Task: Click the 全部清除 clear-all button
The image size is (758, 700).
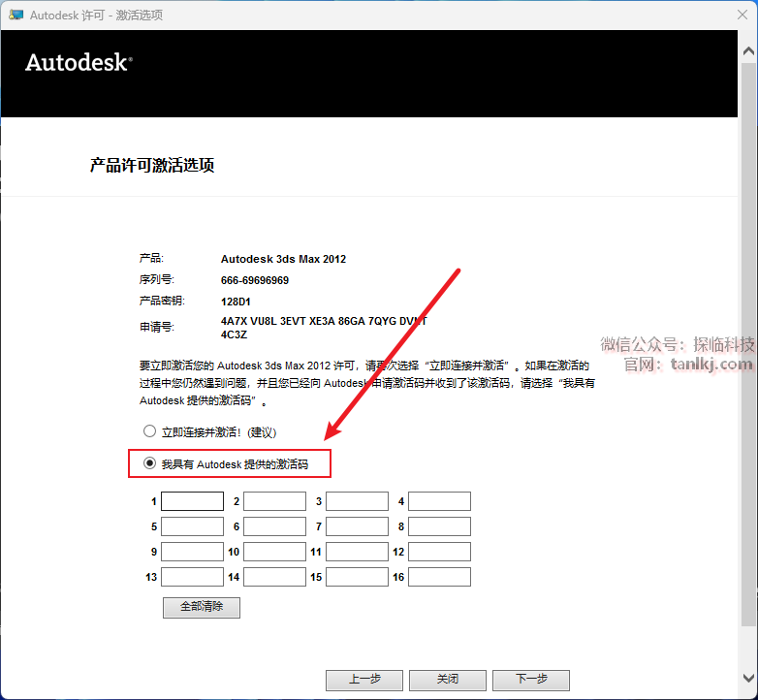Action: click(202, 607)
